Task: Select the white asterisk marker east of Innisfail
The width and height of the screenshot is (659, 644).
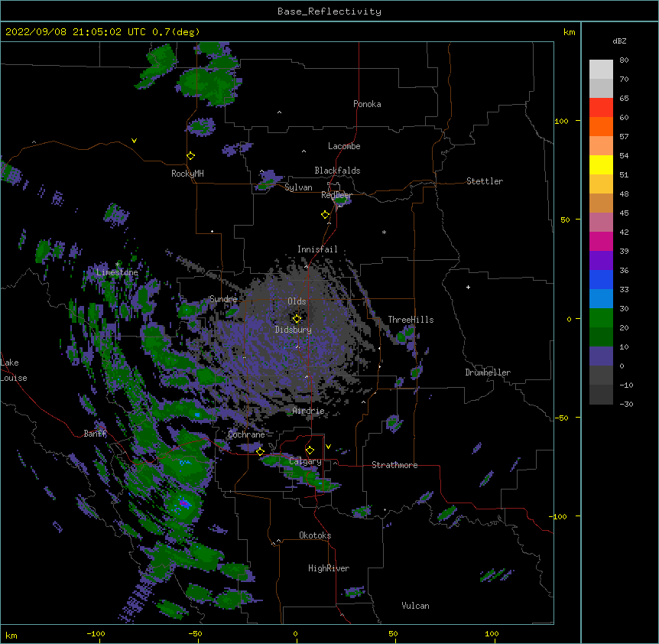Action: click(384, 232)
